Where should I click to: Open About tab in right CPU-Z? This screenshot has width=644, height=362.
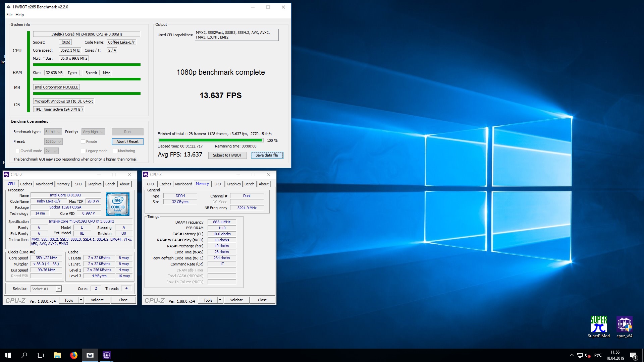tap(264, 184)
